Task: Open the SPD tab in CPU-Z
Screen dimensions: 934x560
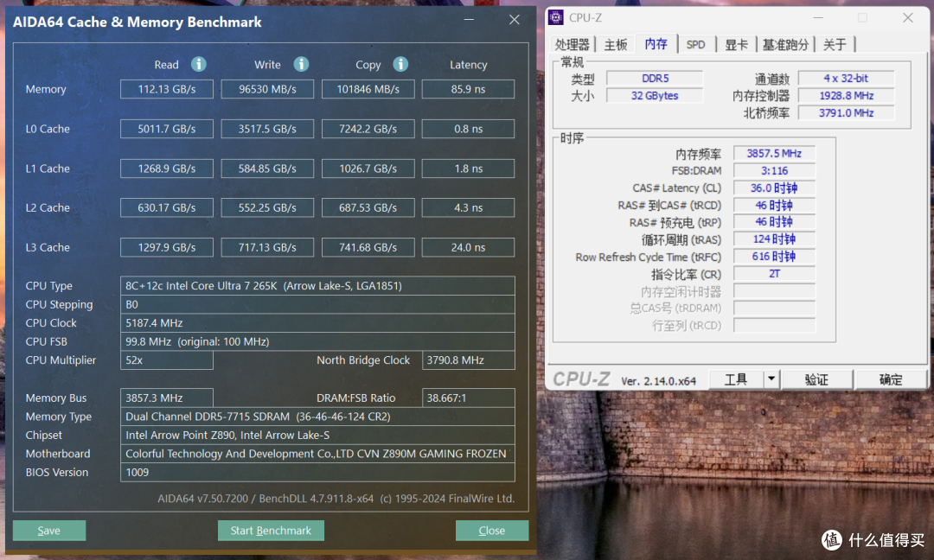Action: pyautogui.click(x=695, y=45)
